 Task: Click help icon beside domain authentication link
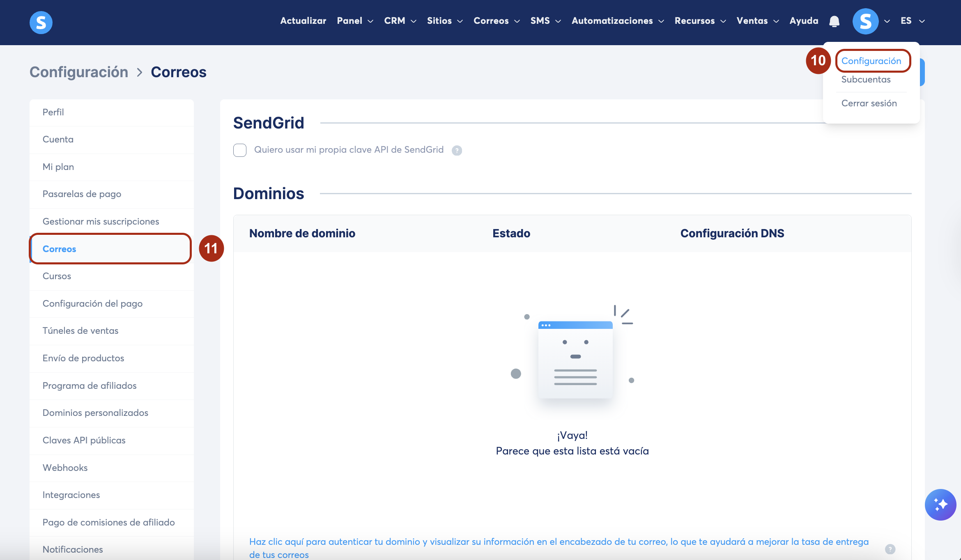click(x=890, y=549)
